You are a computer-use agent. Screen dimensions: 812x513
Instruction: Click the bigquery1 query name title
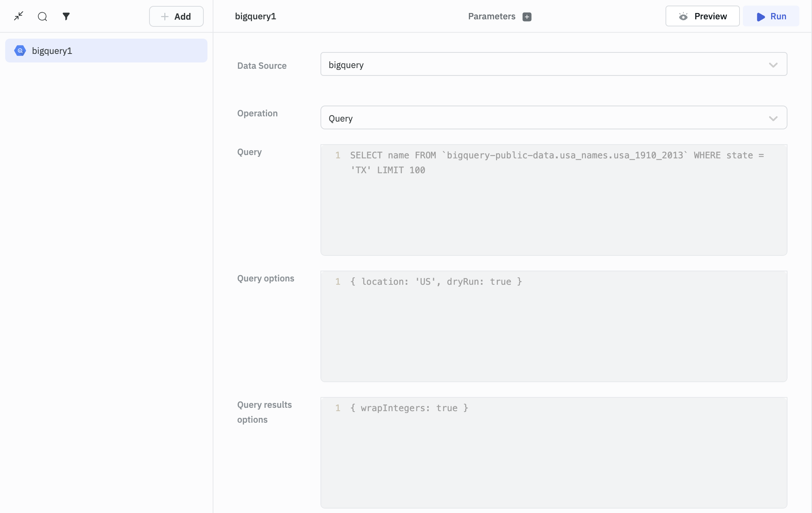click(x=255, y=16)
